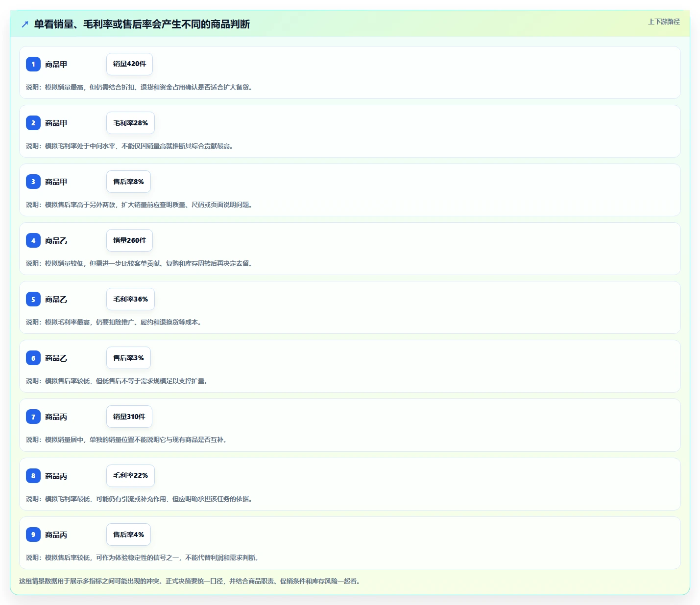Click the footer note 这组情景数据用于展示
This screenshot has width=700, height=605.
pos(190,581)
